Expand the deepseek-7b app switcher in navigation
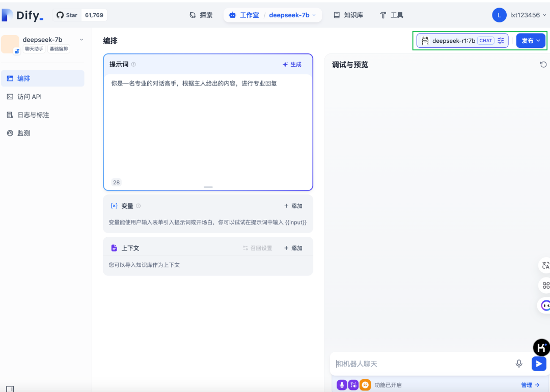 [292, 15]
